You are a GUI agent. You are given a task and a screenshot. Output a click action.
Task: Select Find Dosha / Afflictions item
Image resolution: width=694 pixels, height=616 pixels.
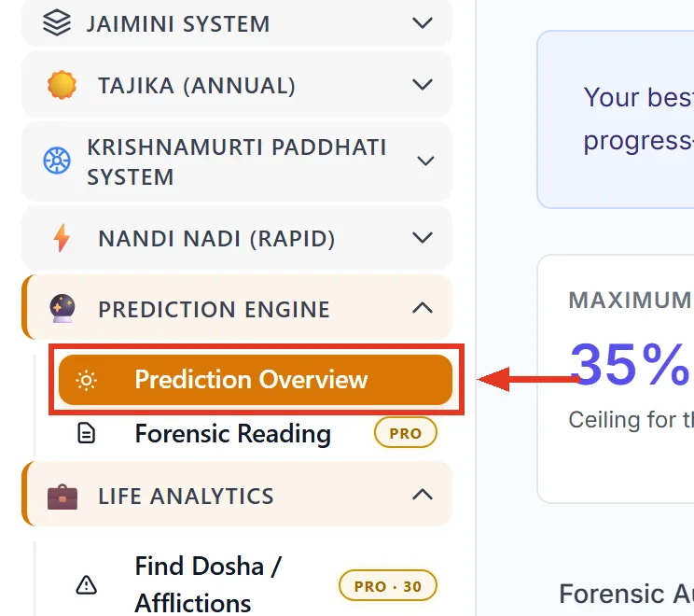pyautogui.click(x=208, y=585)
